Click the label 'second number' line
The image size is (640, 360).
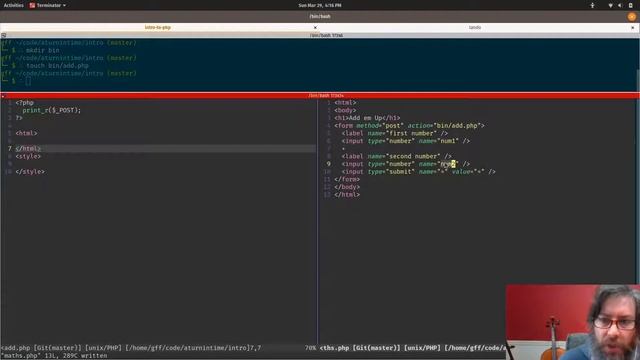(397, 156)
